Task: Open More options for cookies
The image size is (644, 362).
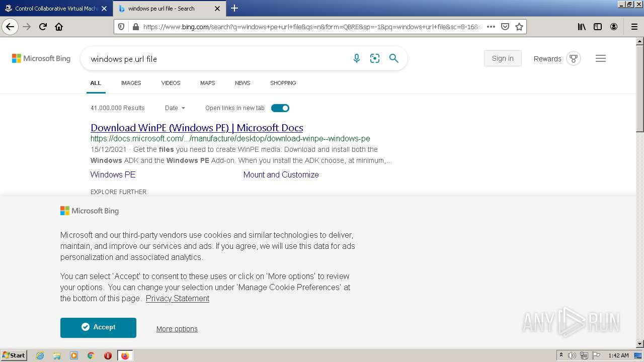Action: [177, 329]
